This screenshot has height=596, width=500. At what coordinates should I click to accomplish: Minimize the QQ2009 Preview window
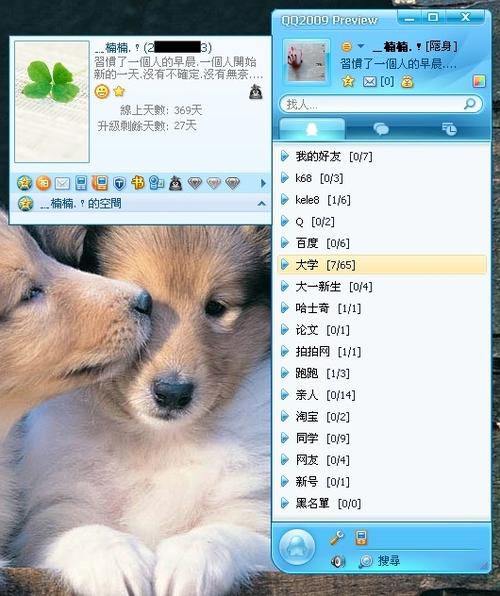pyautogui.click(x=410, y=18)
